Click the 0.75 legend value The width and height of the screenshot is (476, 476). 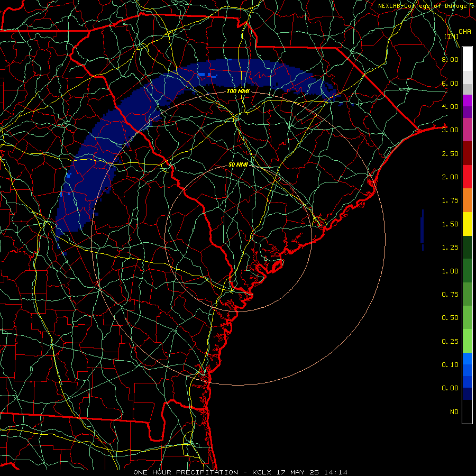pyautogui.click(x=450, y=295)
